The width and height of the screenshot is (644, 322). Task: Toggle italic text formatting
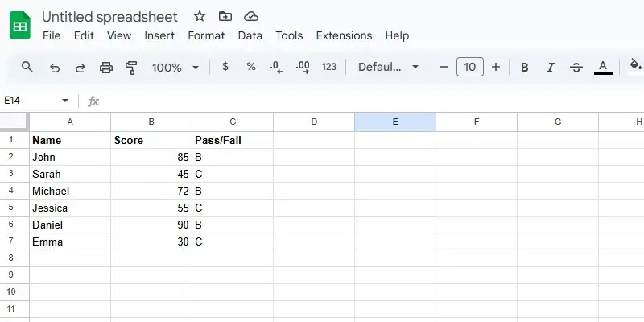[x=551, y=68]
